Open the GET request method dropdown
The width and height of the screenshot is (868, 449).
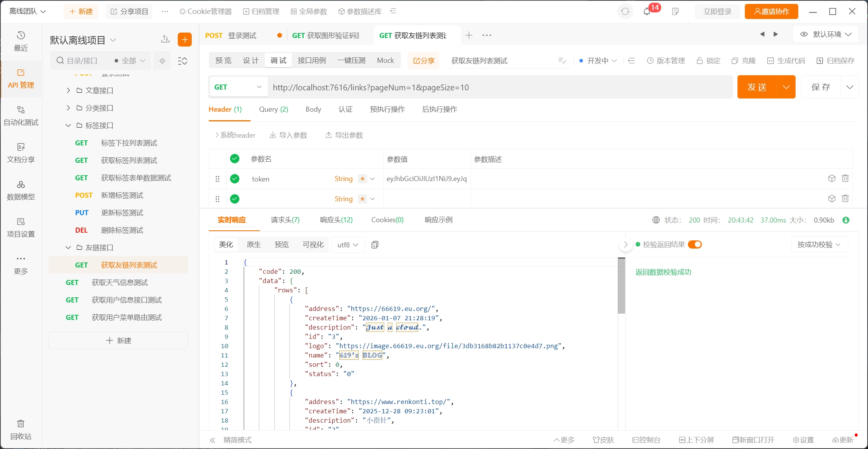point(238,87)
